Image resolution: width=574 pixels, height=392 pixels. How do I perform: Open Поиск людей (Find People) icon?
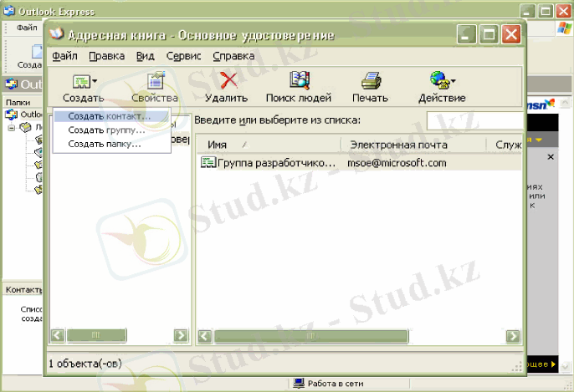coord(299,81)
